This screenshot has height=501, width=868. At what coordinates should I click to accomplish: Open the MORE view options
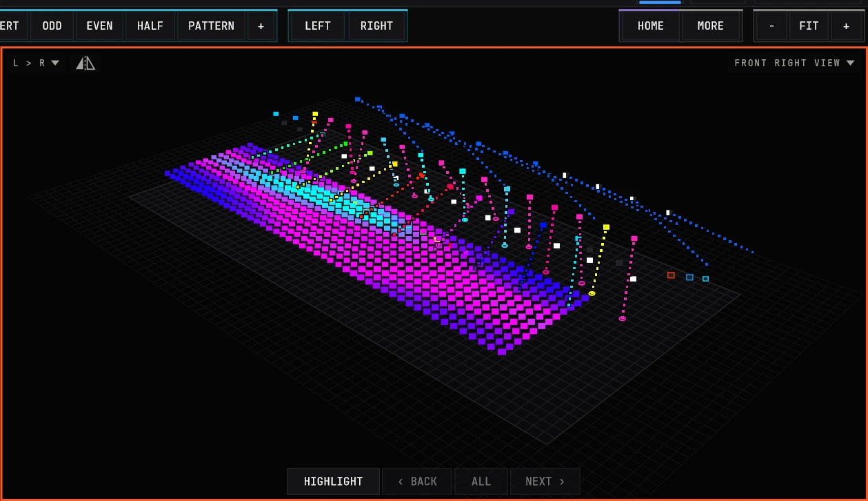pos(710,26)
